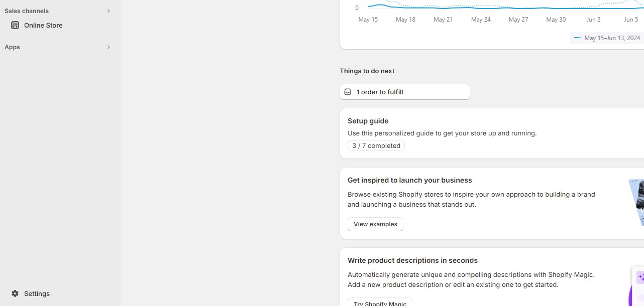Click the purple Shopify Magic sparkle icon
This screenshot has width=644, height=306.
[640, 277]
